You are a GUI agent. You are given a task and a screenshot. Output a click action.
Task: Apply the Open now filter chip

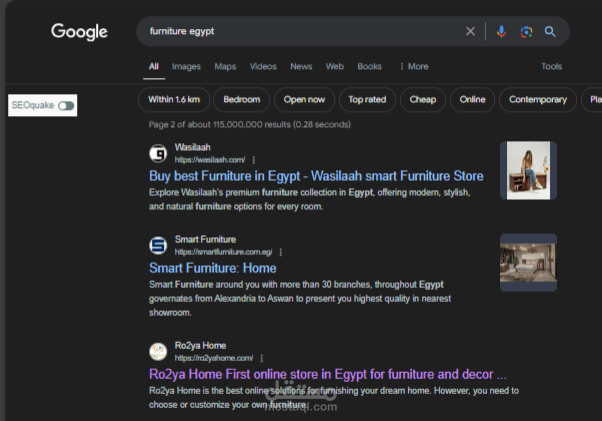304,100
